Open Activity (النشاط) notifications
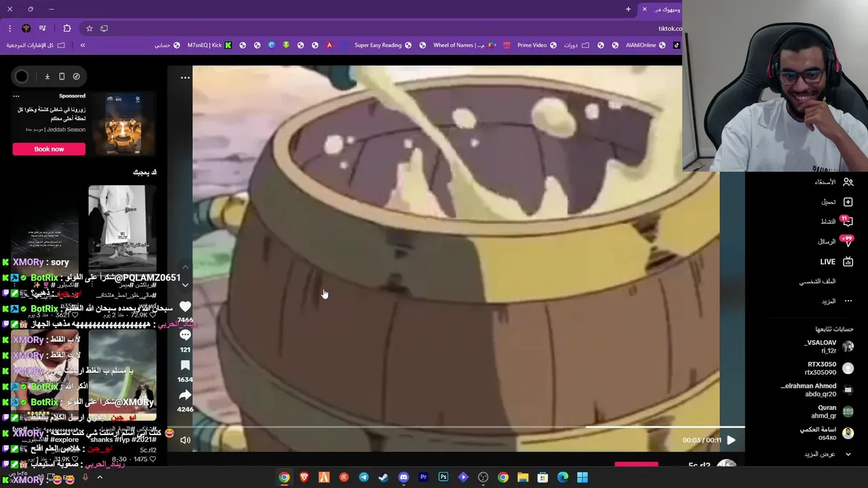This screenshot has height=488, width=868. [836, 222]
